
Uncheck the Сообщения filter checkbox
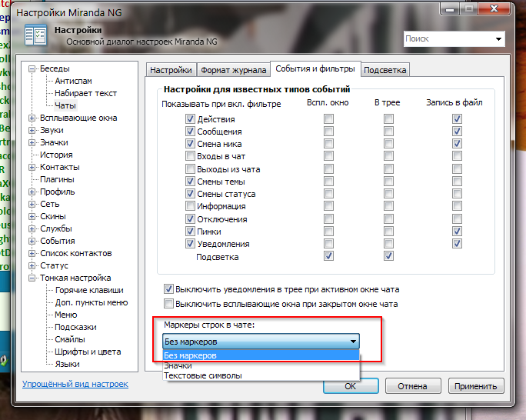coord(190,132)
